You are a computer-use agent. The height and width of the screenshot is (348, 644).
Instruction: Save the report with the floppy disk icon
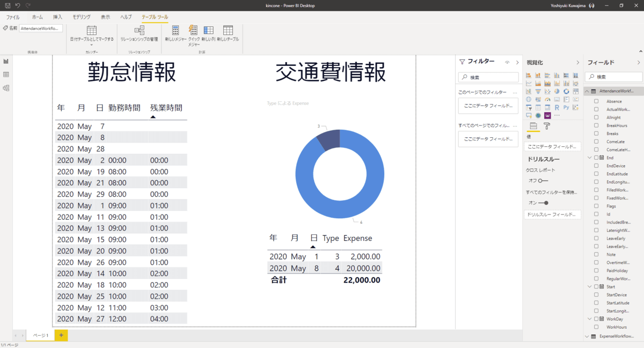(8, 5)
